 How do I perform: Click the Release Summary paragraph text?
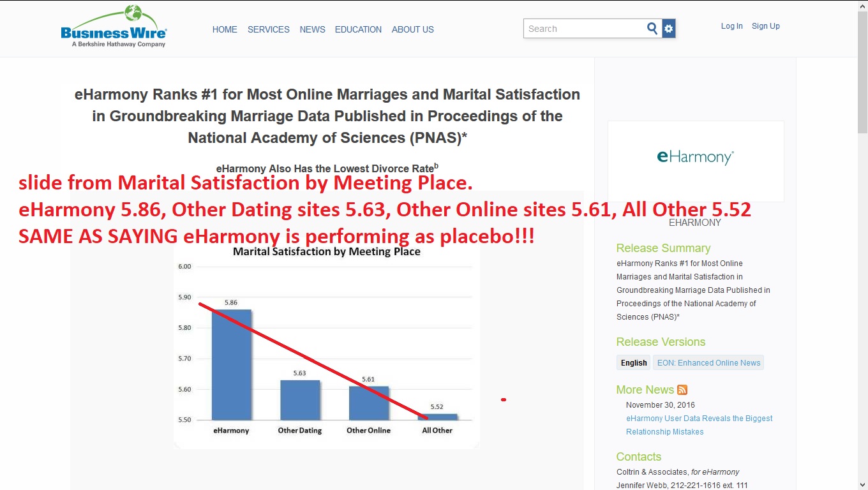tap(693, 290)
